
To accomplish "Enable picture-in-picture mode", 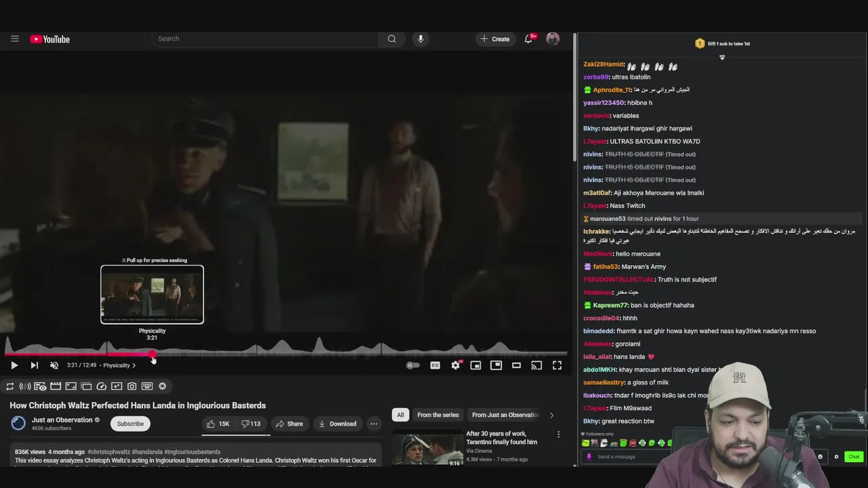I will coord(496,365).
